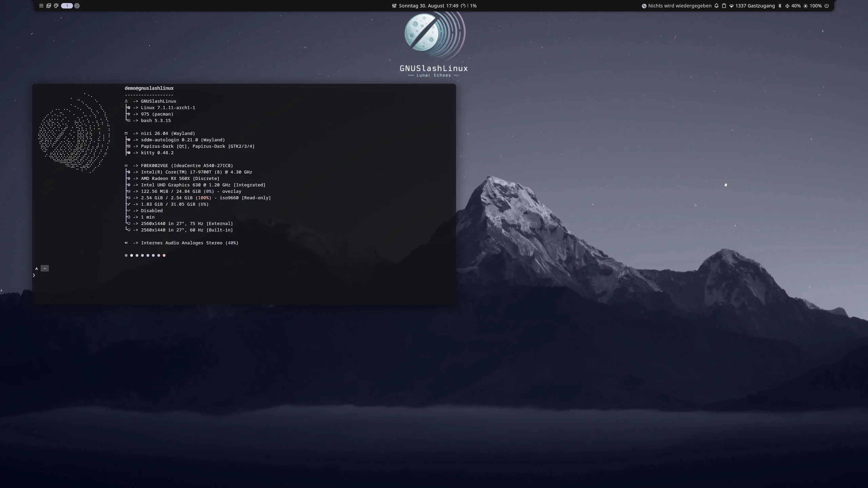This screenshot has height=488, width=868.
Task: Open the control center sliders icon
Action: [x=394, y=6]
